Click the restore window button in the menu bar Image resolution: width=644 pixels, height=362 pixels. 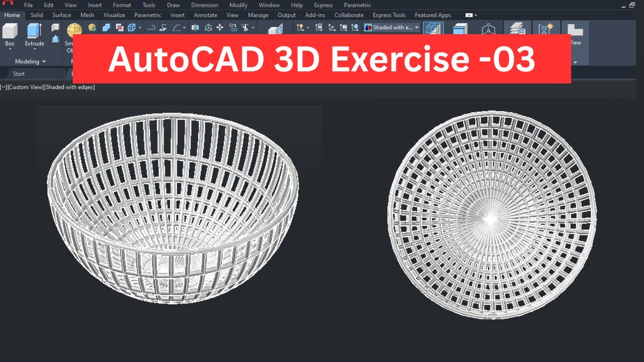click(632, 5)
